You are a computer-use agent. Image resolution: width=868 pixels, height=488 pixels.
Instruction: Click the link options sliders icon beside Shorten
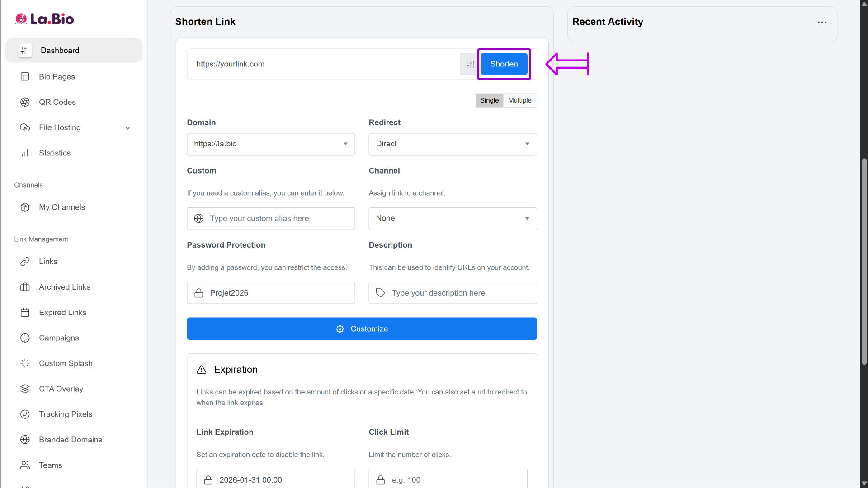coord(470,64)
